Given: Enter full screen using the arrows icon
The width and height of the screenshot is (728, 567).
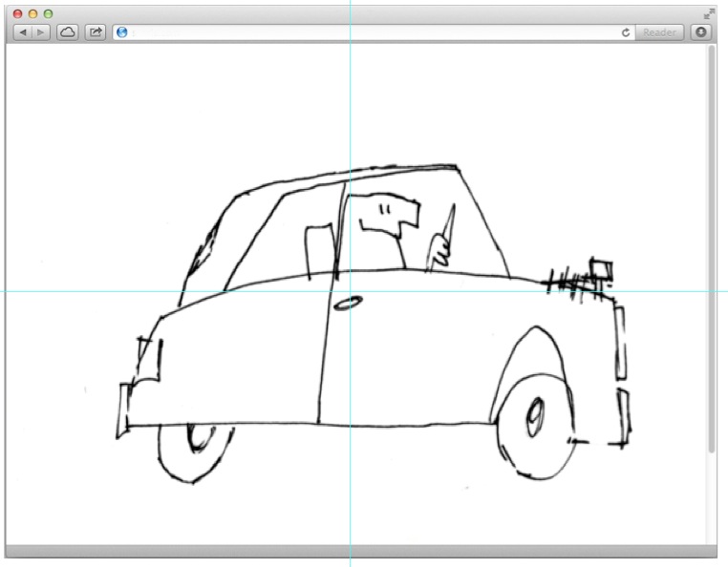Looking at the screenshot, I should coord(709,13).
